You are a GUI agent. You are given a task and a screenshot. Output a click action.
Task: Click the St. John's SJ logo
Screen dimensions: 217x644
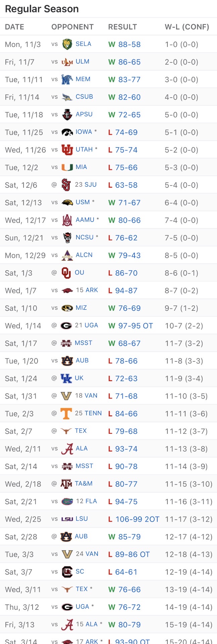[x=66, y=185]
